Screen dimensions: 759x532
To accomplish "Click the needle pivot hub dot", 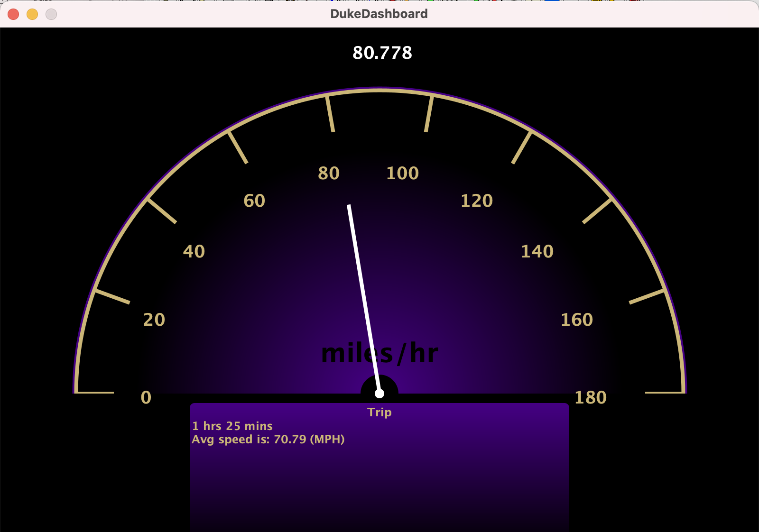I will tap(379, 394).
